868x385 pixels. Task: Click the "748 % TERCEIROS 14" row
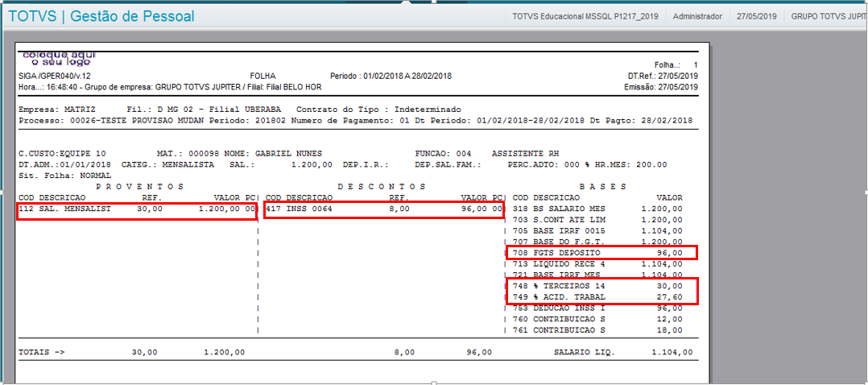click(x=597, y=287)
